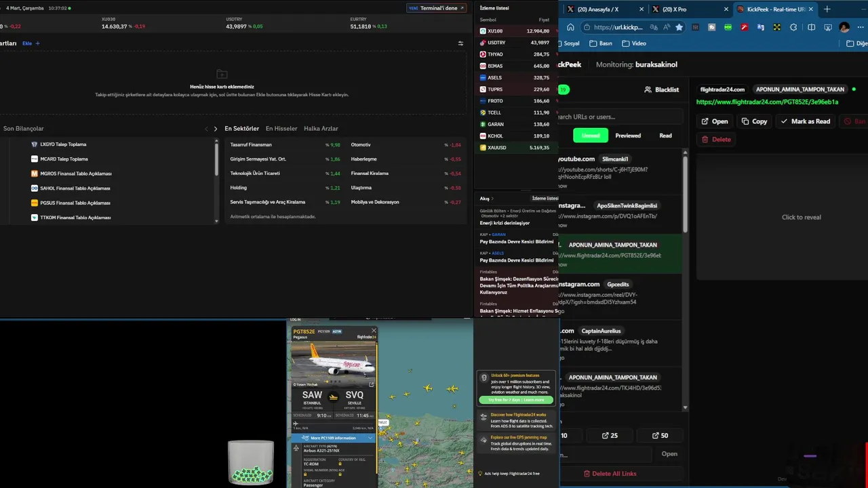868x488 pixels.
Task: Click the site info lock icon
Action: point(586,27)
